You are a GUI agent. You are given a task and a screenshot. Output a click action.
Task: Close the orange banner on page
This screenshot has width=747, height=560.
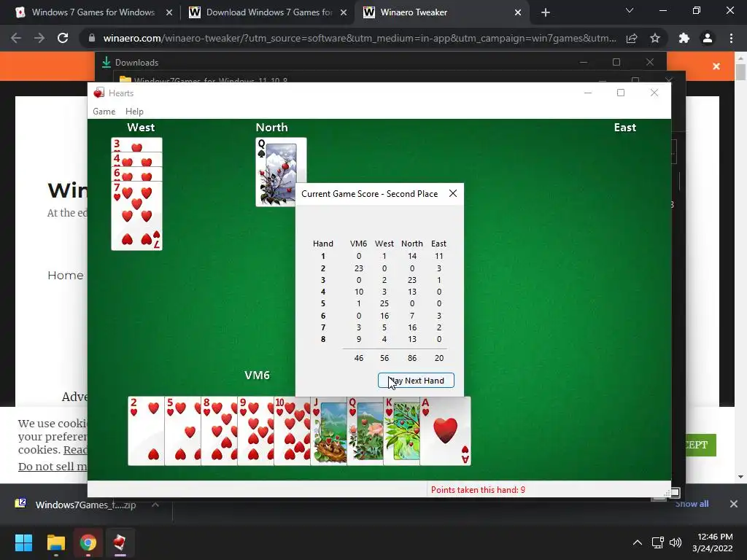[x=716, y=66]
